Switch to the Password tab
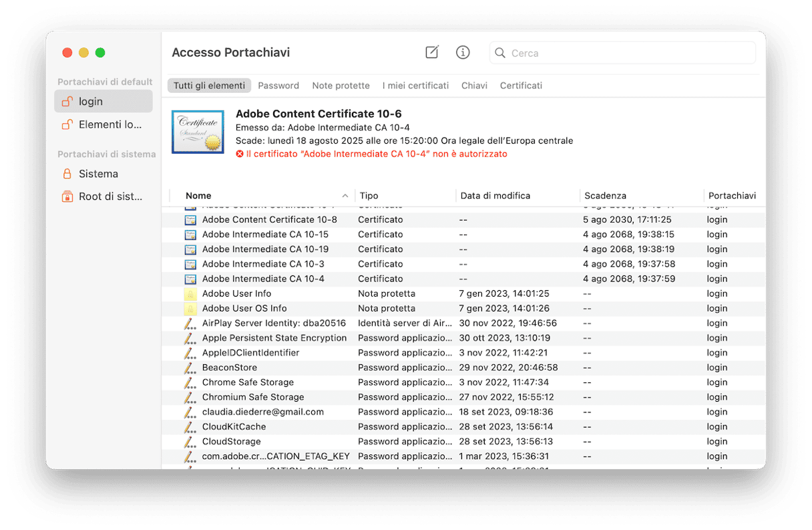812x530 pixels. (278, 86)
